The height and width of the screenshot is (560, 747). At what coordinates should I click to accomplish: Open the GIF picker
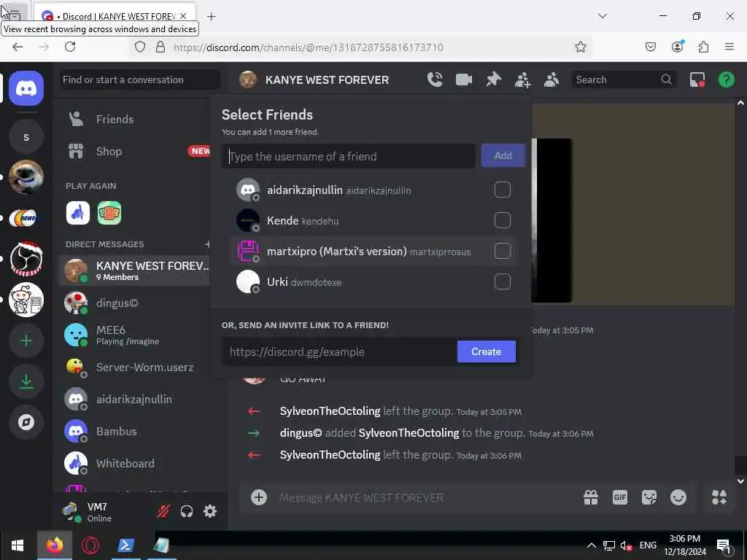pyautogui.click(x=620, y=497)
